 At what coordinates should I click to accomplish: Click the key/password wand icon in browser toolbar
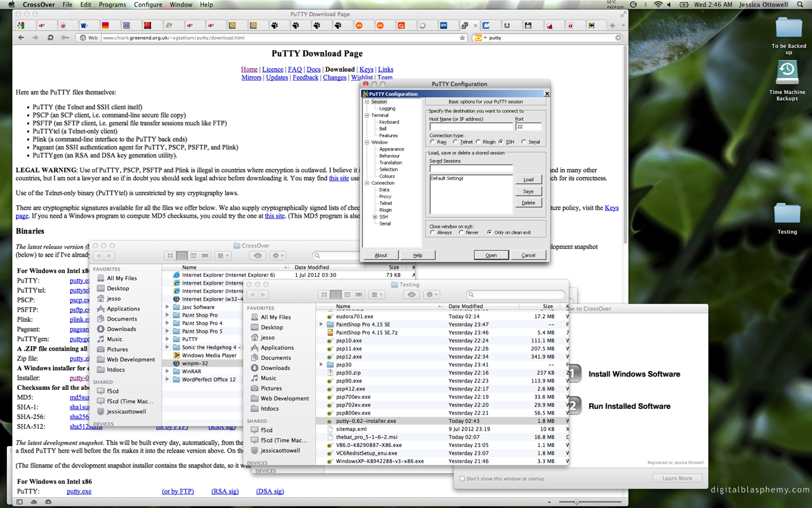pyautogui.click(x=65, y=38)
